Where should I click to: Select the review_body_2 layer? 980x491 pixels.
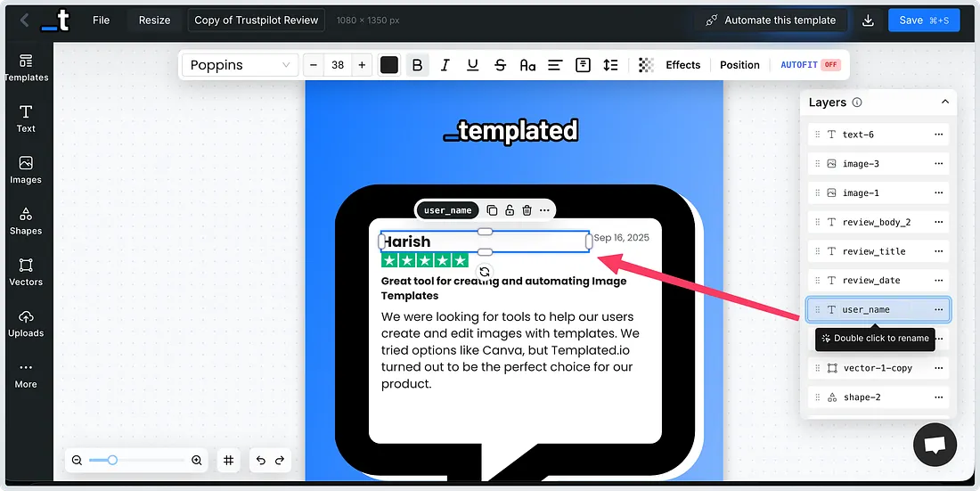[878, 222]
